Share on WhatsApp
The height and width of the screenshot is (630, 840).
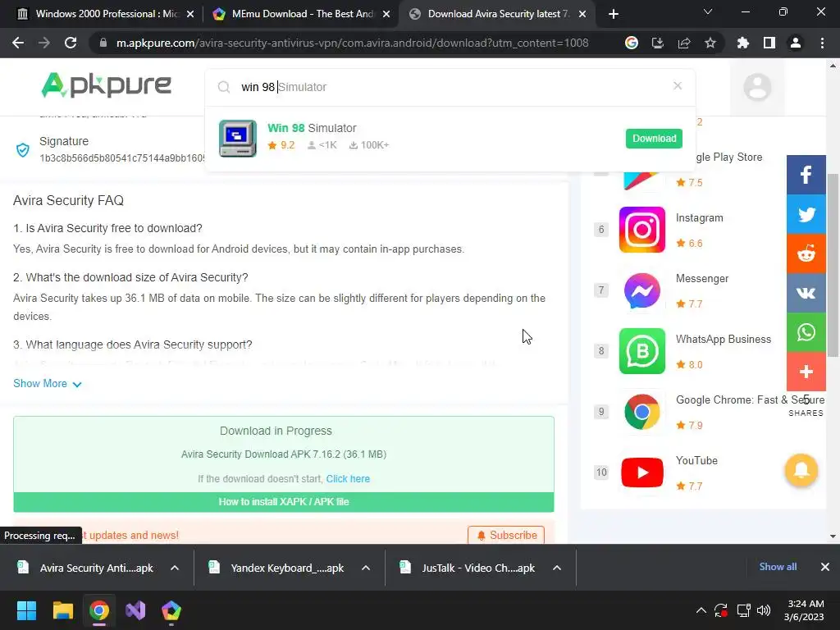806,332
